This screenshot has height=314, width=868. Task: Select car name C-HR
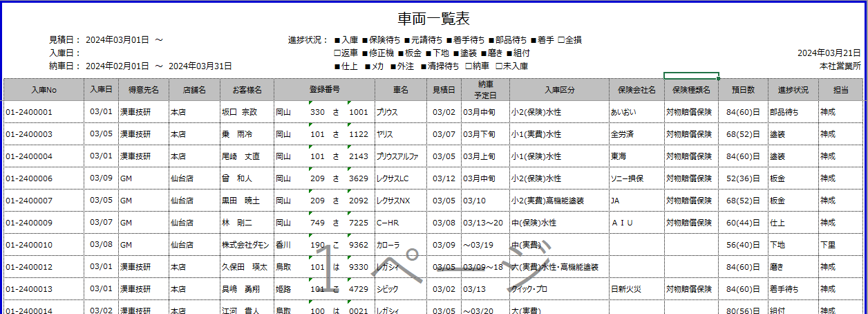388,223
